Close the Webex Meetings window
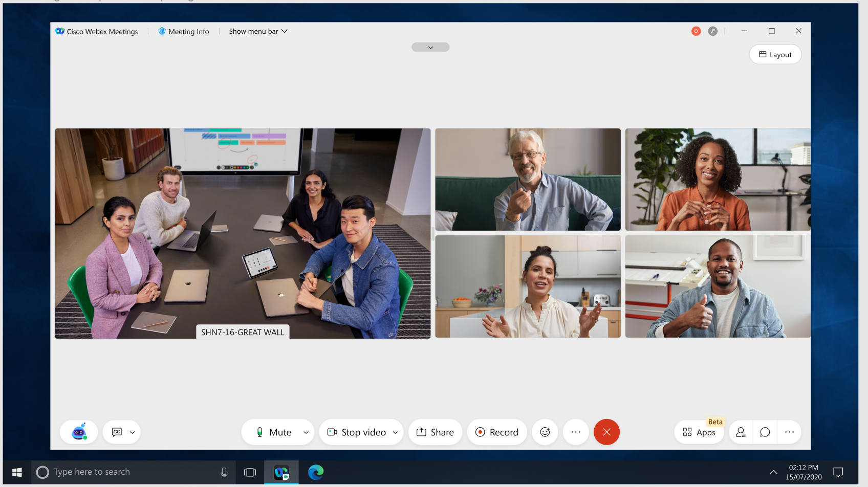 [798, 31]
